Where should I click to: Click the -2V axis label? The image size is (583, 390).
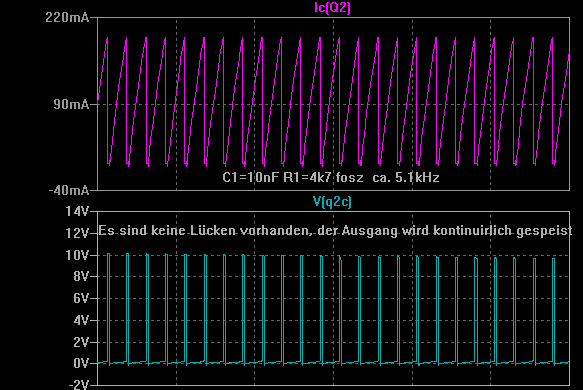(79, 384)
